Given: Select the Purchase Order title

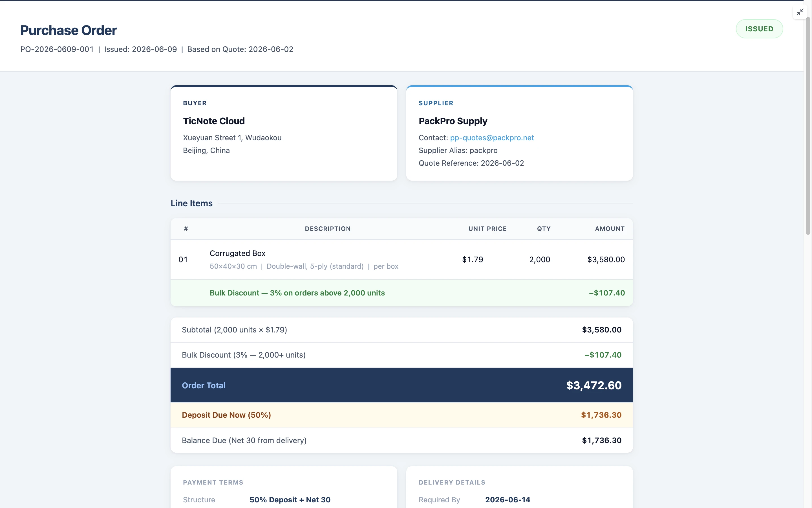Looking at the screenshot, I should tap(69, 30).
